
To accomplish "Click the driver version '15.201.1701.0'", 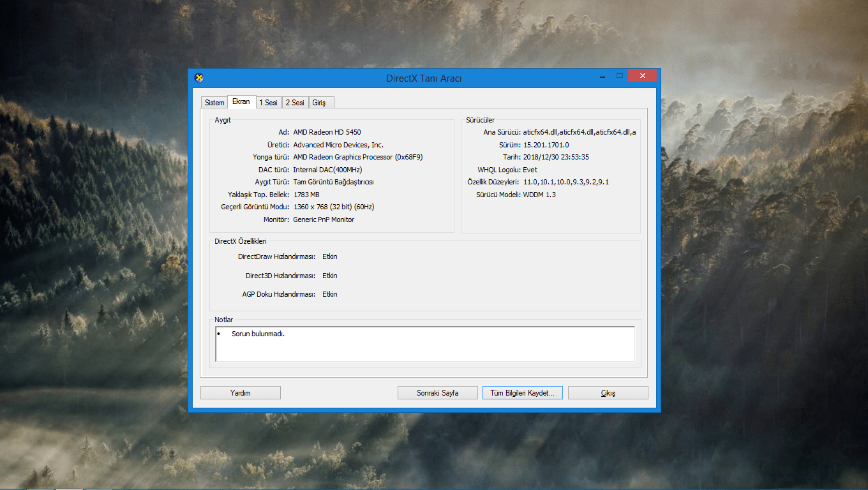I will click(546, 145).
